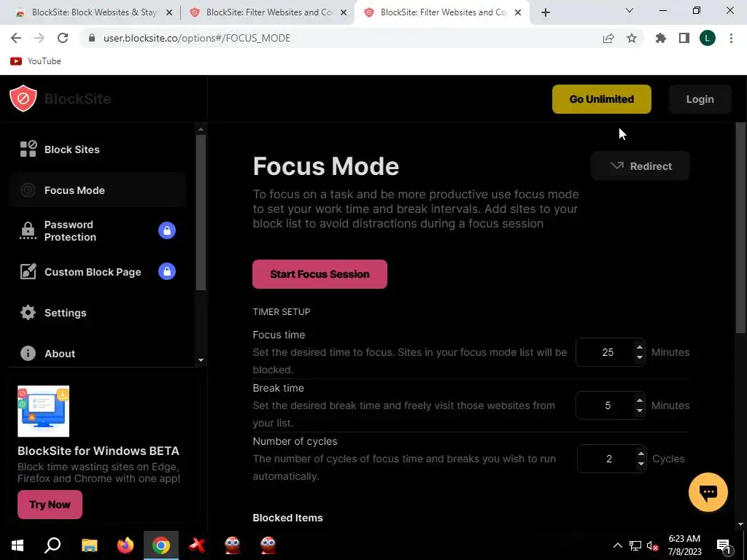
Task: Open the YouTube bookmark
Action: coord(36,61)
